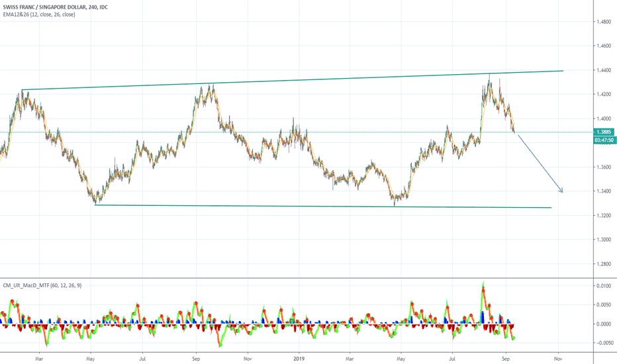Click the 1.4000 price axis label
This screenshot has width=617, height=364.
tap(604, 119)
